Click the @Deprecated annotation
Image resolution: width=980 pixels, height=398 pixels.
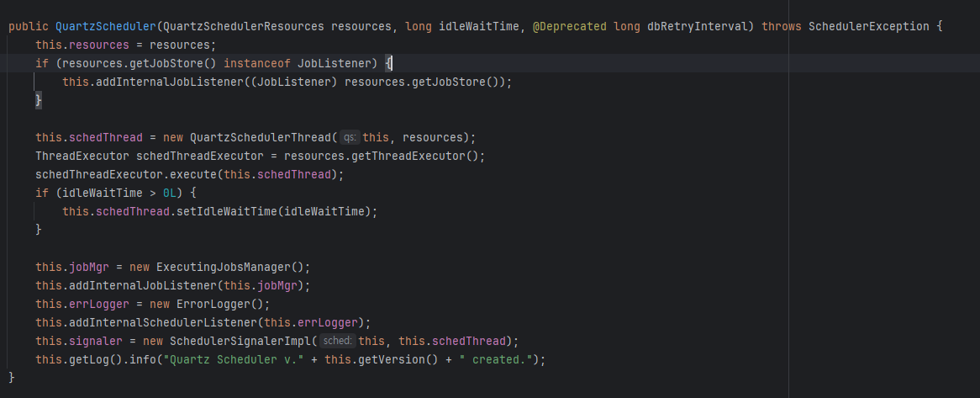(x=569, y=26)
